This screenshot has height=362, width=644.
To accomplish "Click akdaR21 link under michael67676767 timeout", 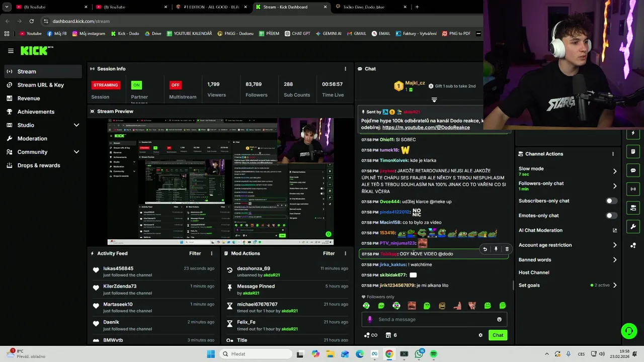I will (289, 311).
